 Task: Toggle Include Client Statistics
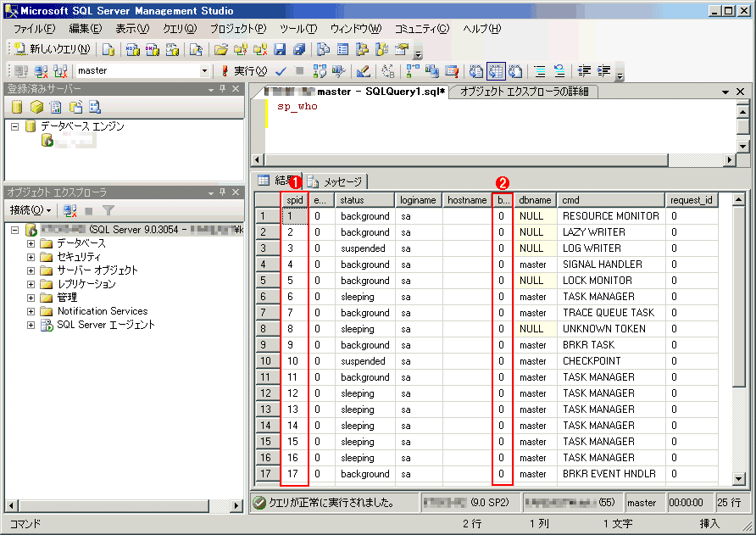[x=432, y=71]
